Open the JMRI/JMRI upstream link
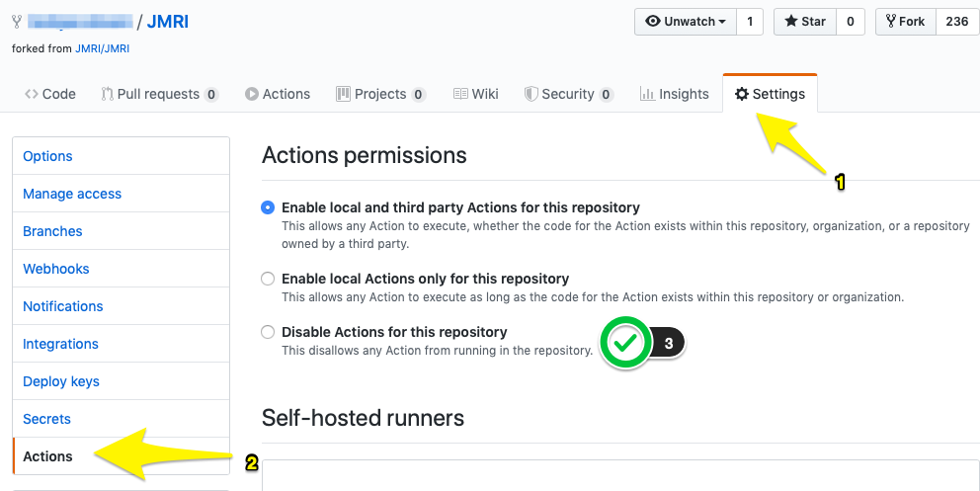980x491 pixels. point(102,48)
